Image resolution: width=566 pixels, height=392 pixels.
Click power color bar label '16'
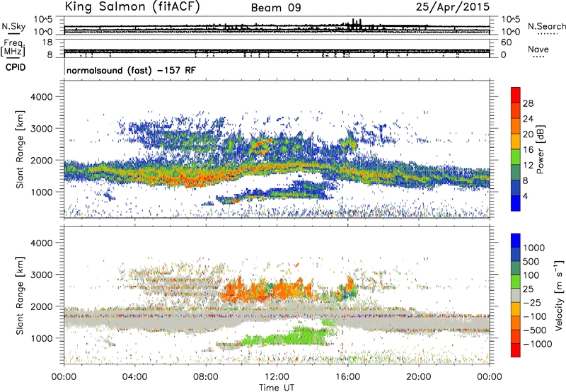pos(528,150)
